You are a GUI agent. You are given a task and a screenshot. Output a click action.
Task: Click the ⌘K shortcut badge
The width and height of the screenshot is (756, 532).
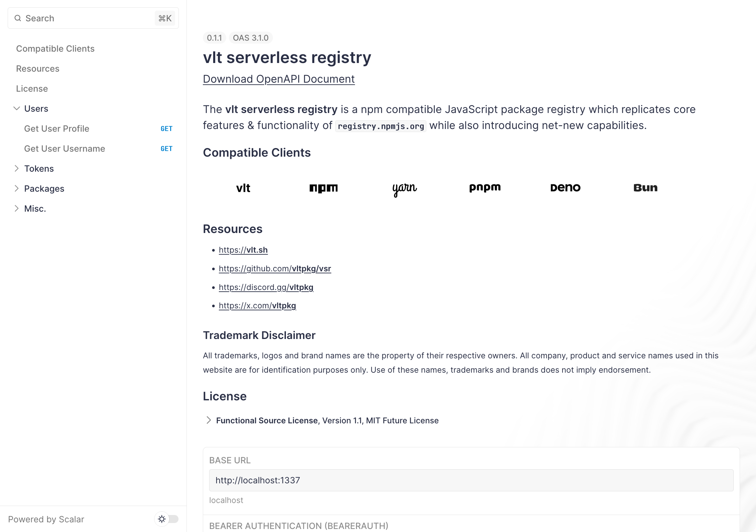[165, 18]
